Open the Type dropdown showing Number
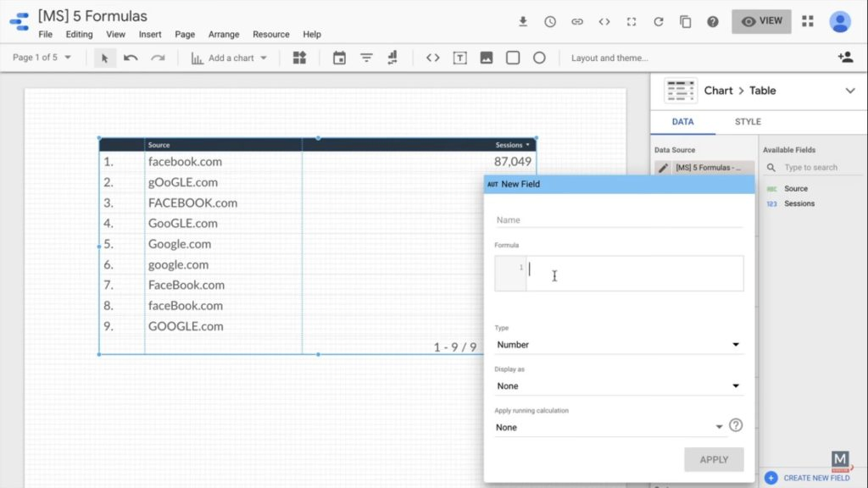The height and width of the screenshot is (488, 868). coord(618,344)
